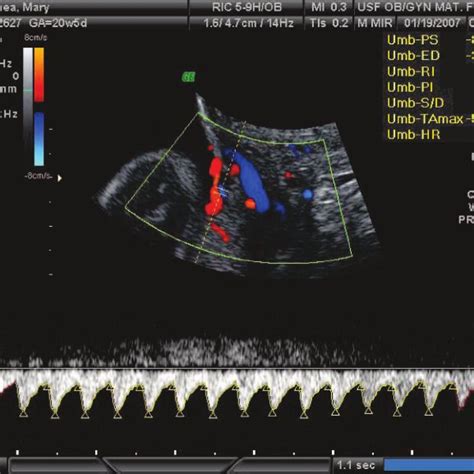Click the Umb-HR heart rate label

[413, 135]
